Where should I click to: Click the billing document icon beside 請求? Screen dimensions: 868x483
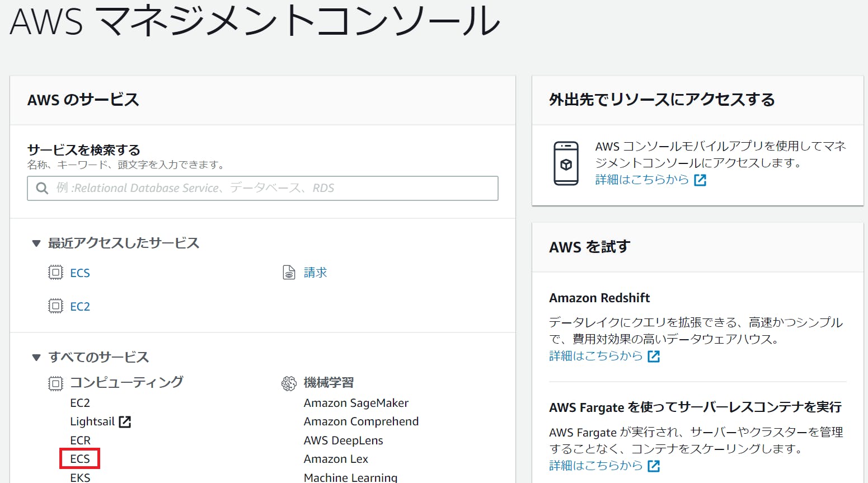click(x=289, y=273)
